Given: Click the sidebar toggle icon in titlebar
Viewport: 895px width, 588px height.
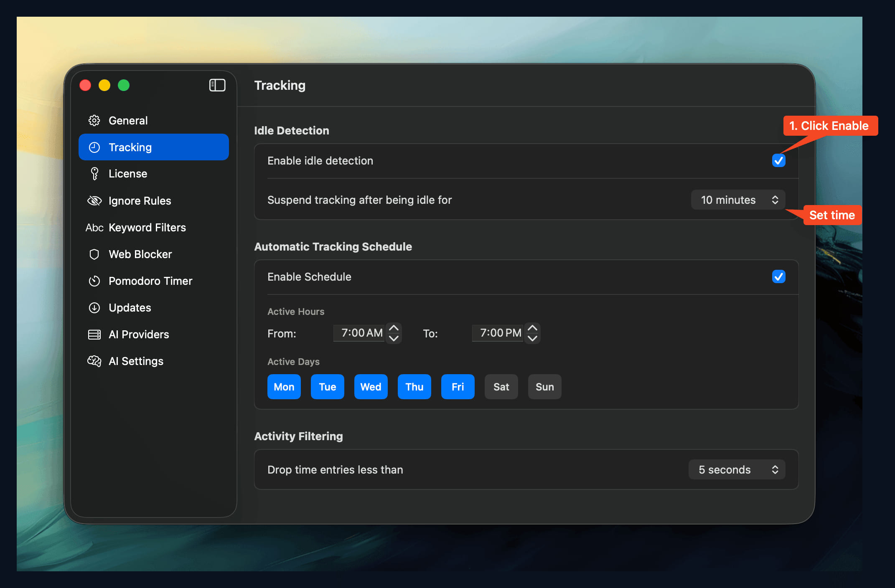Looking at the screenshot, I should point(217,85).
